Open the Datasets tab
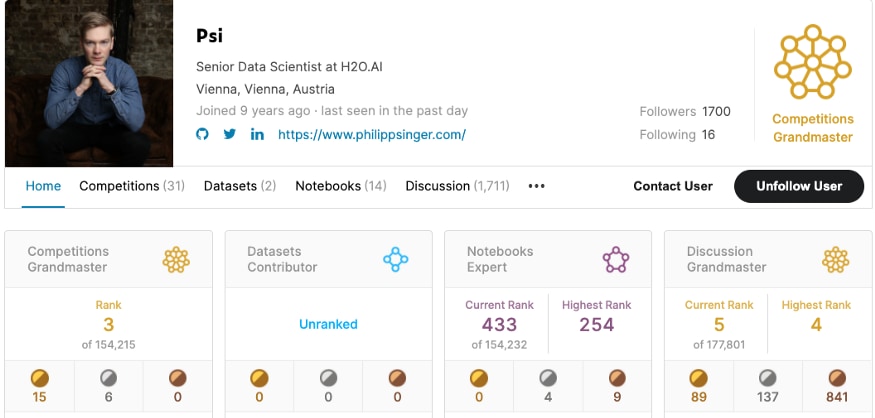 240,186
